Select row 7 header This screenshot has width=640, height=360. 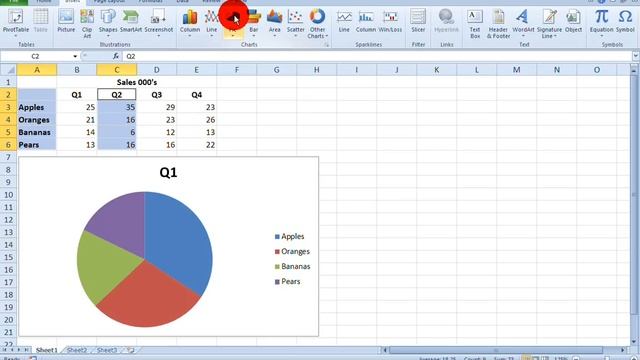pos(8,157)
